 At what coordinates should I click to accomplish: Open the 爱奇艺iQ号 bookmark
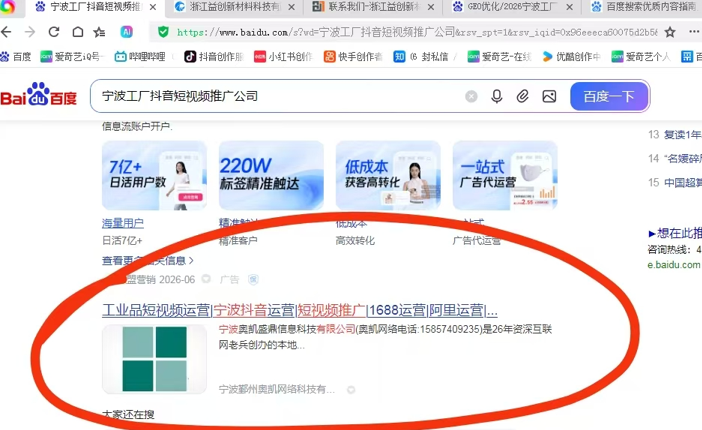[72, 56]
